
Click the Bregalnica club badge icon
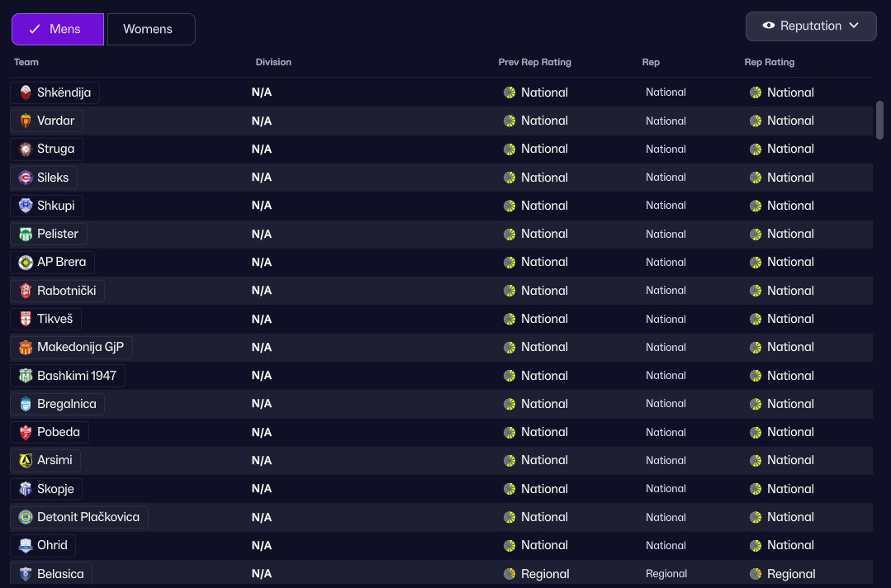[26, 404]
